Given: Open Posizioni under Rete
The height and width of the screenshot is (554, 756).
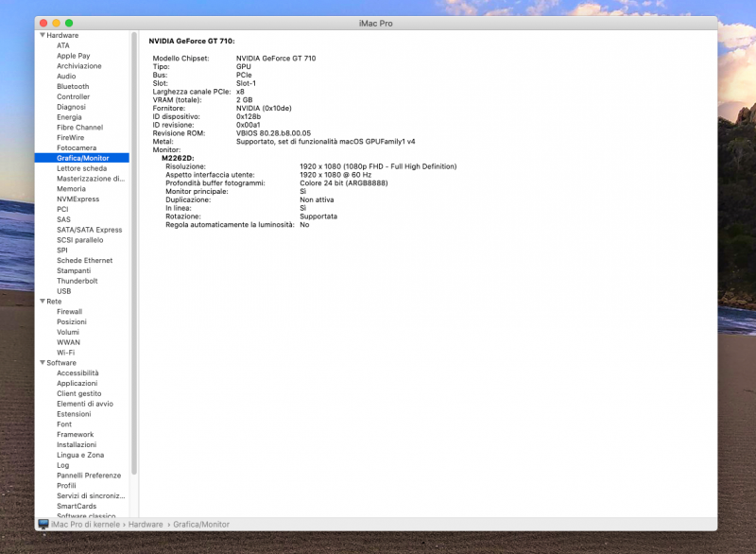Looking at the screenshot, I should (x=72, y=322).
